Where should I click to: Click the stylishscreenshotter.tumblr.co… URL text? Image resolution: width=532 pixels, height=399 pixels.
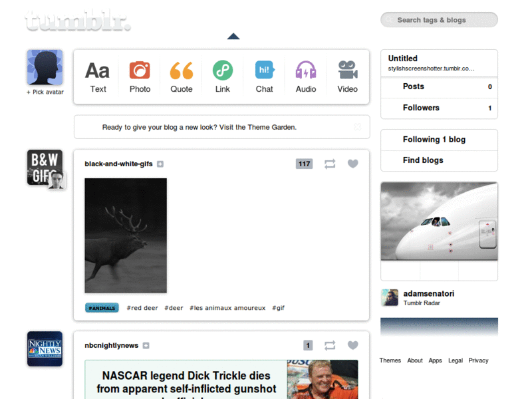(431, 68)
